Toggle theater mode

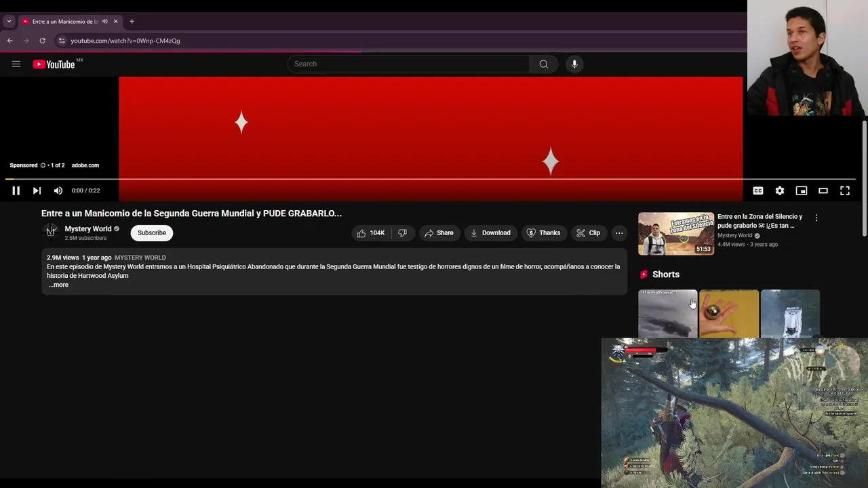pos(823,191)
